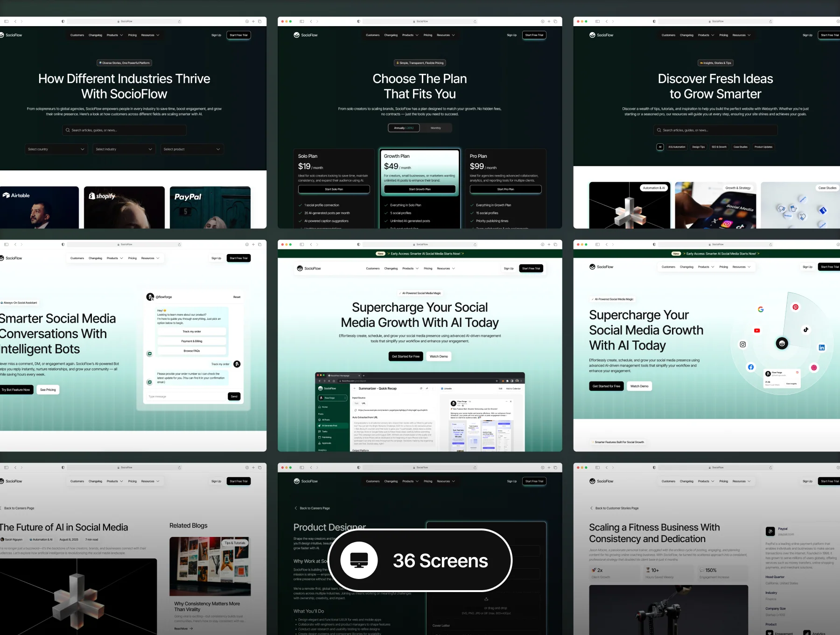Select the Product Updates filter chip
840x635 pixels.
(763, 147)
